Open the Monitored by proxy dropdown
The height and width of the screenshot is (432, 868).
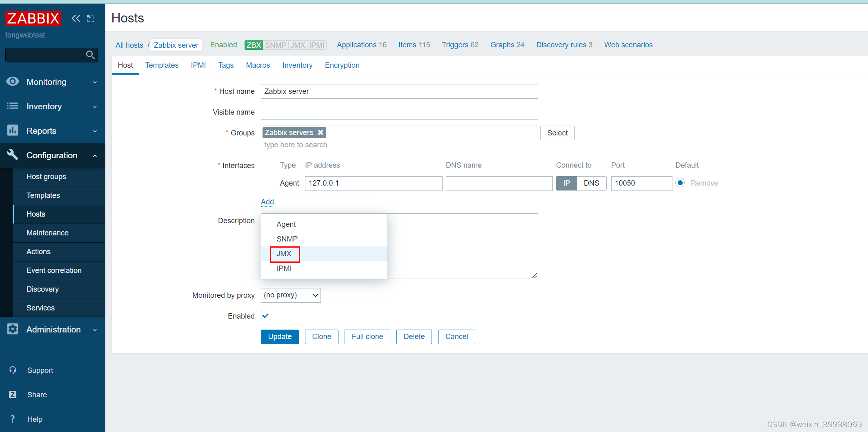[x=291, y=295]
